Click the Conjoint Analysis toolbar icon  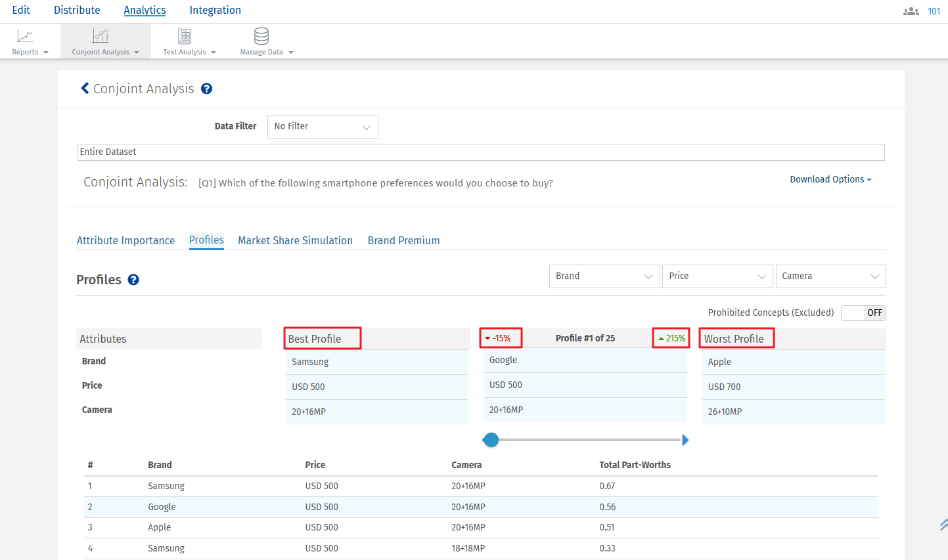[101, 36]
